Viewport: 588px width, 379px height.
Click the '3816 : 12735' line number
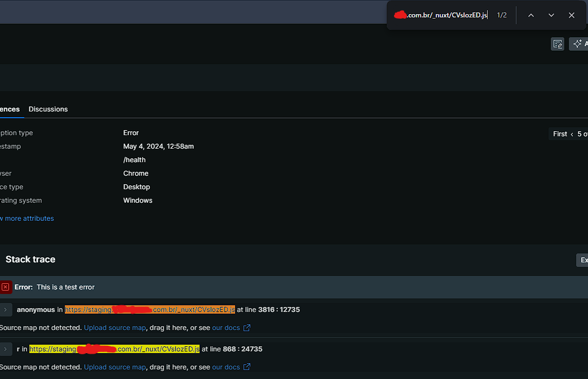(x=279, y=310)
